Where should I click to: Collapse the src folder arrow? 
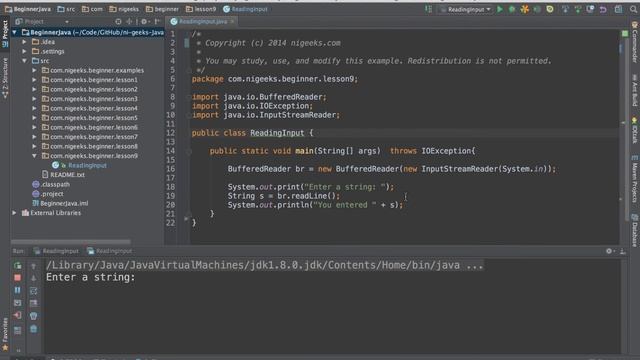[x=24, y=61]
